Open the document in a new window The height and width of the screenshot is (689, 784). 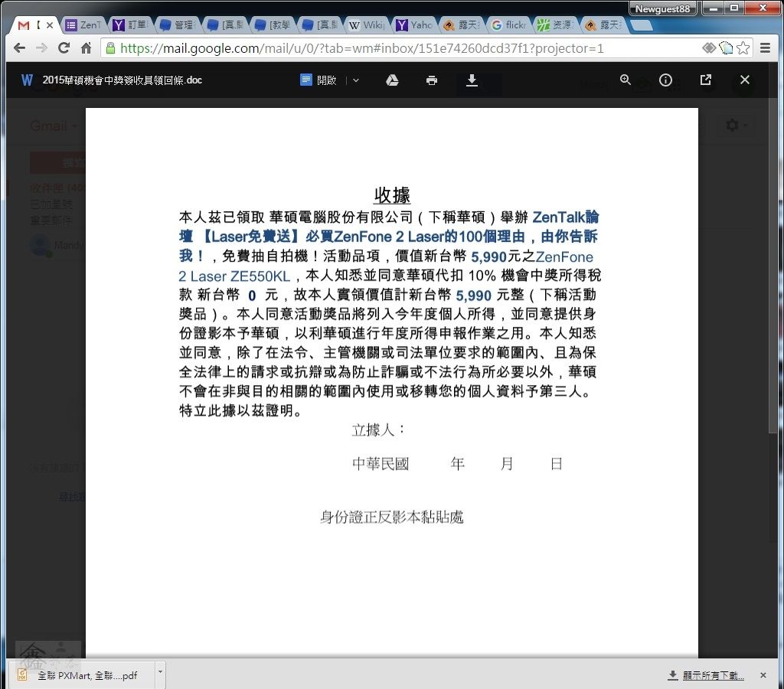[x=705, y=80]
